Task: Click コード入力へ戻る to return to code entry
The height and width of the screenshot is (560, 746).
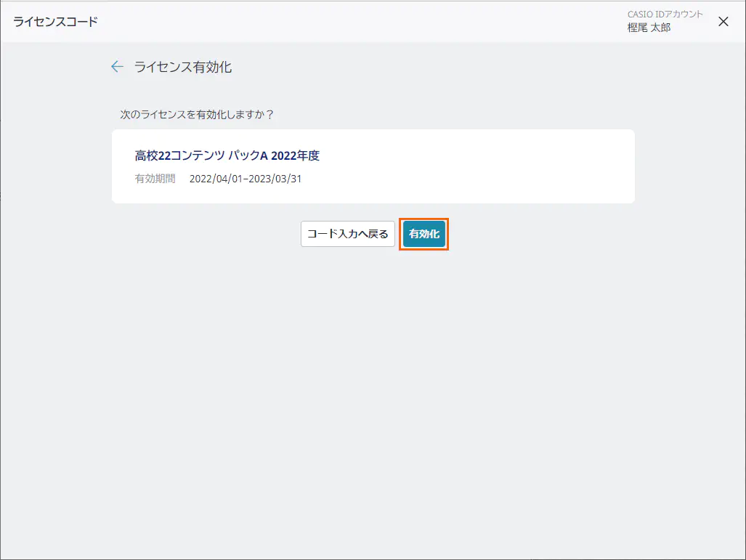Action: point(347,234)
